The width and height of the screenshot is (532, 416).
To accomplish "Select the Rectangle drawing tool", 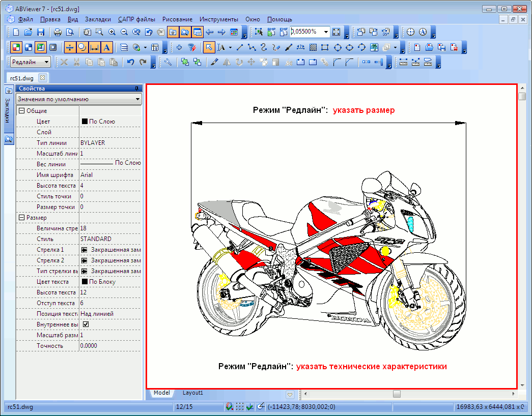I will (x=325, y=47).
